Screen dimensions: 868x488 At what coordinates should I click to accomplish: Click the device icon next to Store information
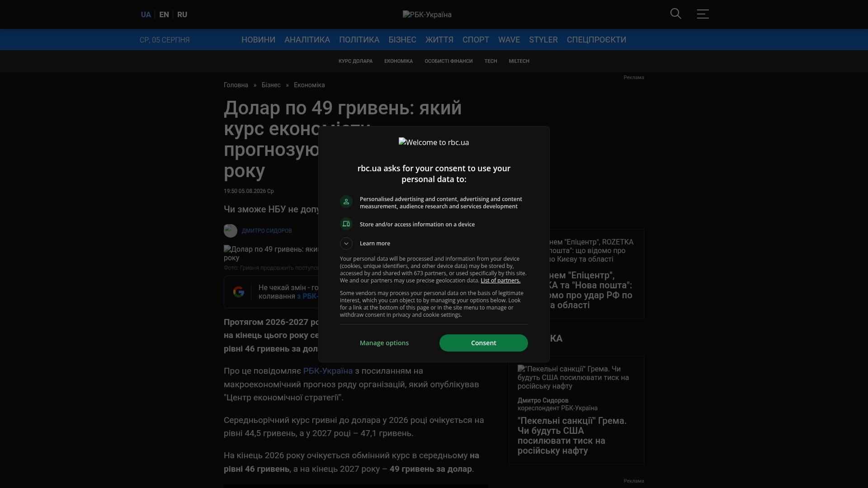(346, 224)
